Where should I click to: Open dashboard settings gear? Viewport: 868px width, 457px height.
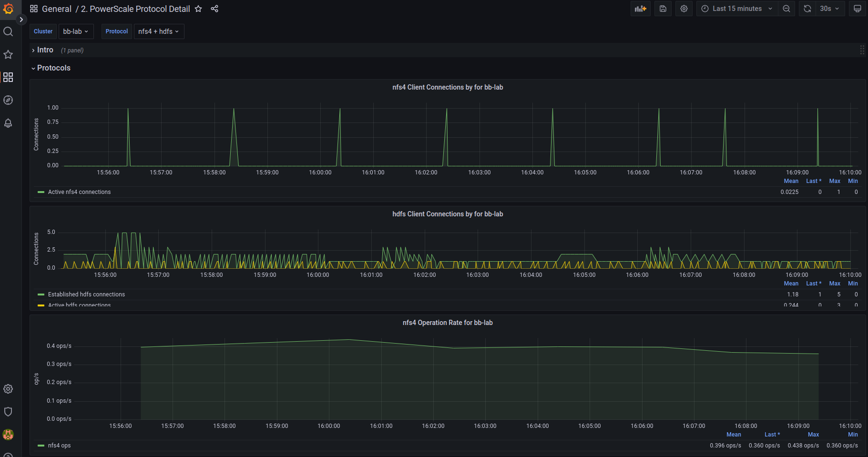coord(684,9)
